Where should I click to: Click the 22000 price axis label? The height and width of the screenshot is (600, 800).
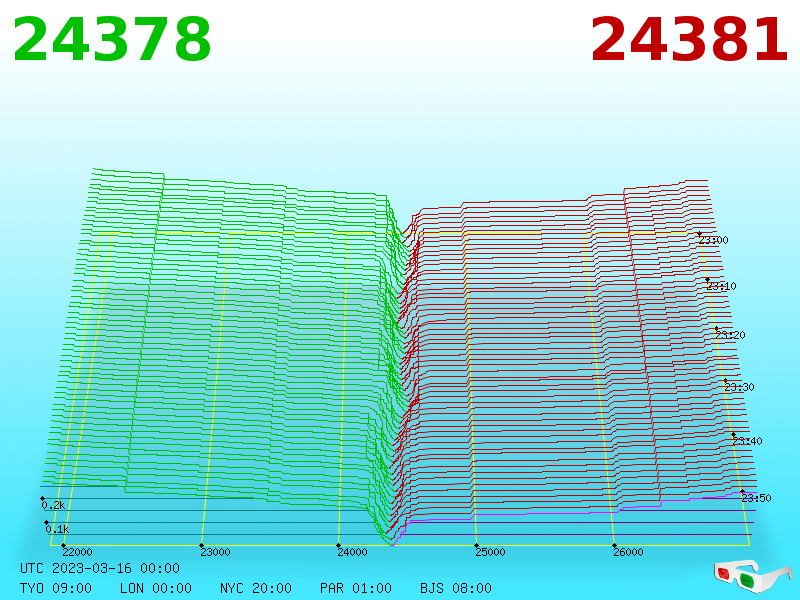[78, 552]
